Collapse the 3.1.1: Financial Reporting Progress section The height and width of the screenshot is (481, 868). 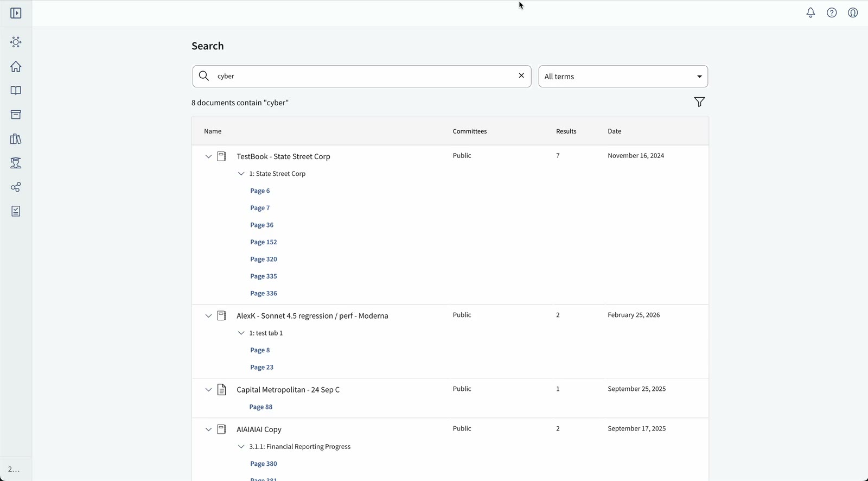click(x=241, y=446)
